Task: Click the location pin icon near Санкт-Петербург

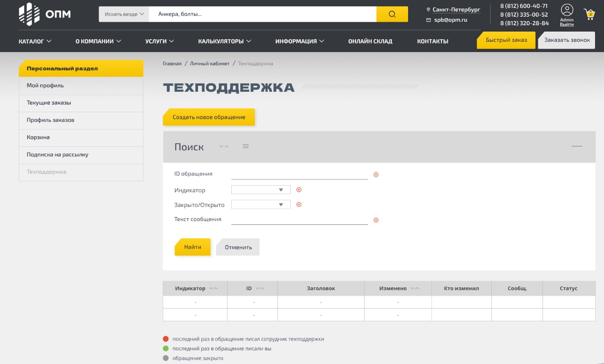Action: [428, 9]
